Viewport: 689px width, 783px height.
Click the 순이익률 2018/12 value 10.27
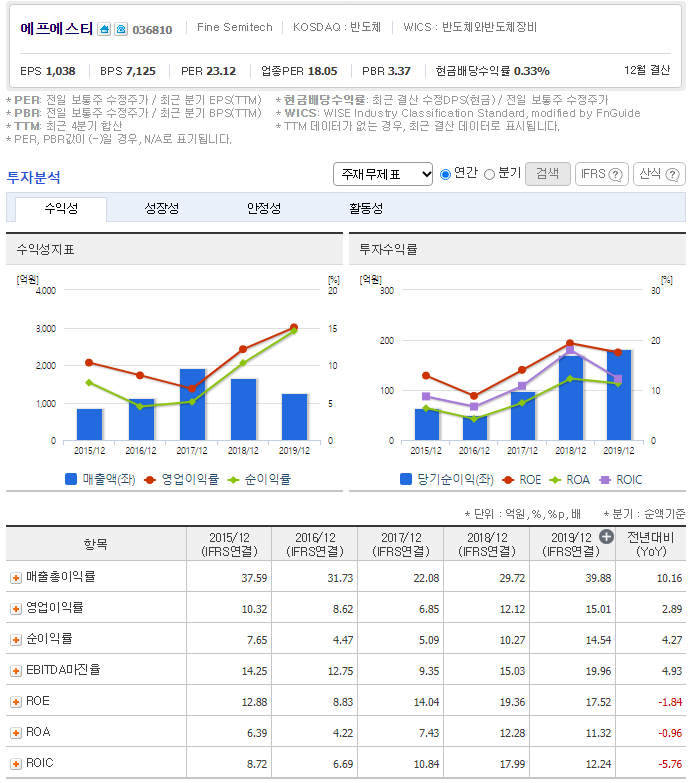(512, 640)
